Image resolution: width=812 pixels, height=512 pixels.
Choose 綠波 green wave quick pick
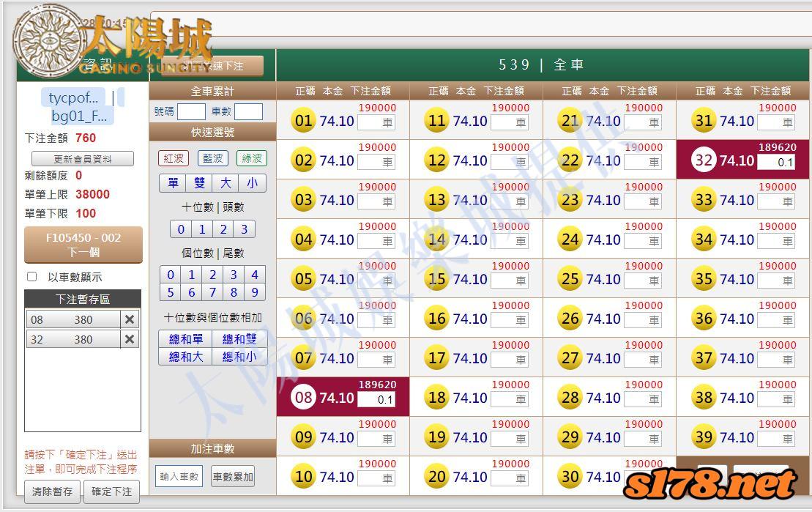(x=252, y=158)
